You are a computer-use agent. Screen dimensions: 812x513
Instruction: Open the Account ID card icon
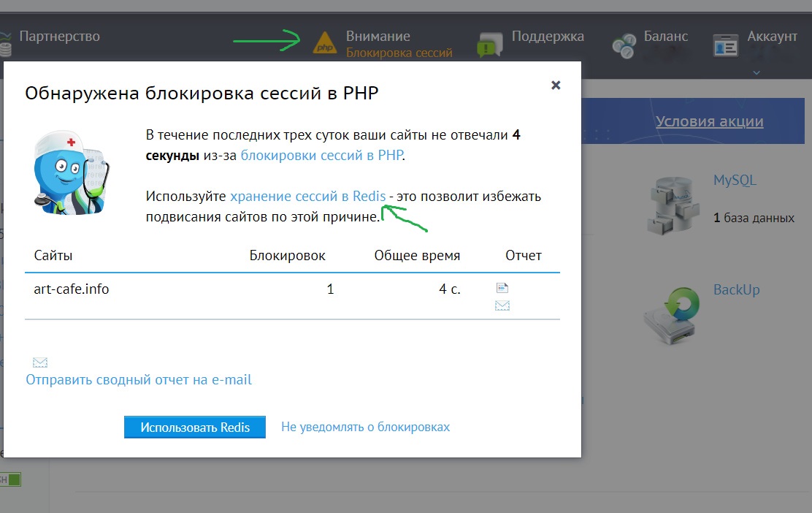(726, 45)
